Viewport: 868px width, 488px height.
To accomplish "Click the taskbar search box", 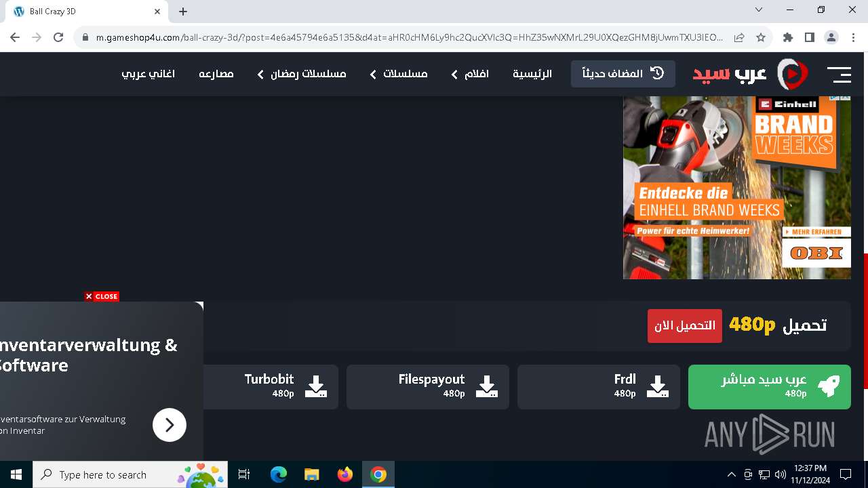I will tap(131, 474).
